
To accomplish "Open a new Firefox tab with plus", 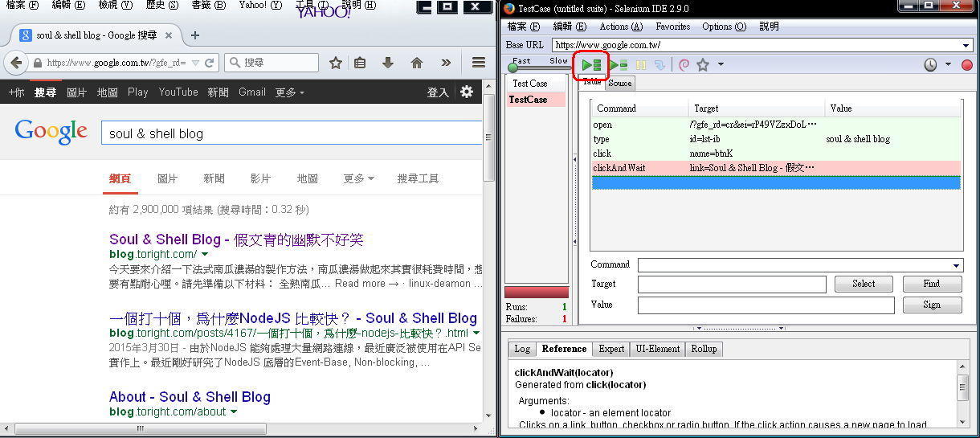I will click(x=195, y=35).
